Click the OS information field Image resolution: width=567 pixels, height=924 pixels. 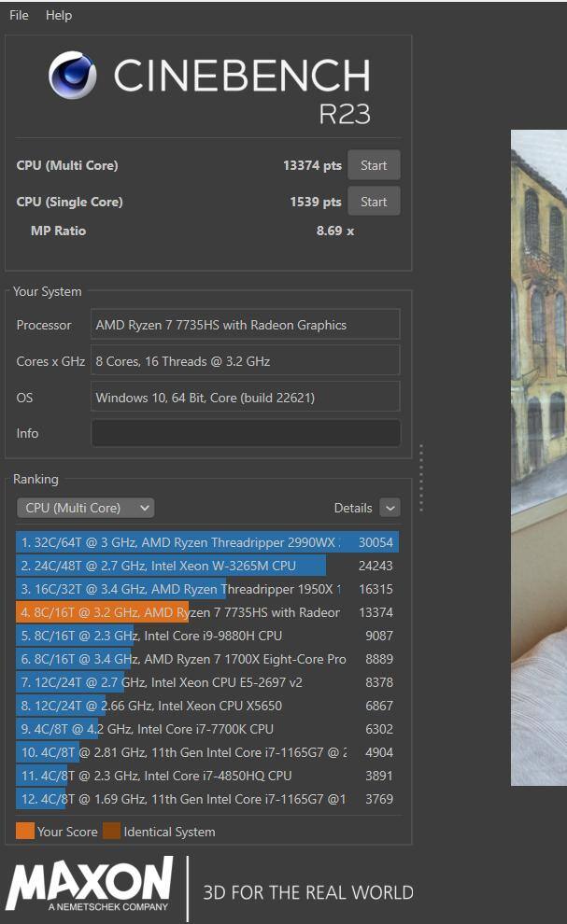245,398
